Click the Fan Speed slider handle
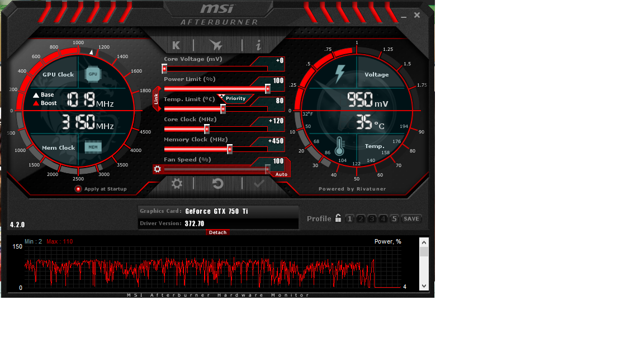This screenshot has width=644, height=362. coord(268,169)
